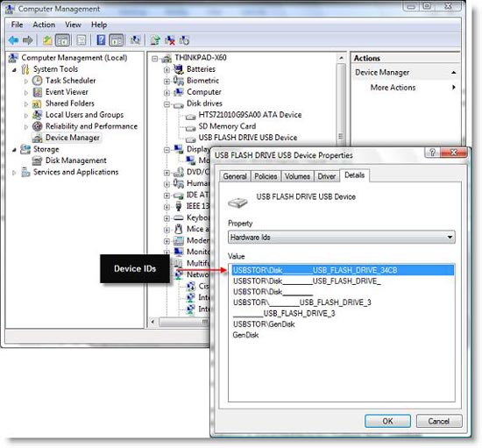
Task: Click the help question mark in Properties dialog
Action: 432,153
